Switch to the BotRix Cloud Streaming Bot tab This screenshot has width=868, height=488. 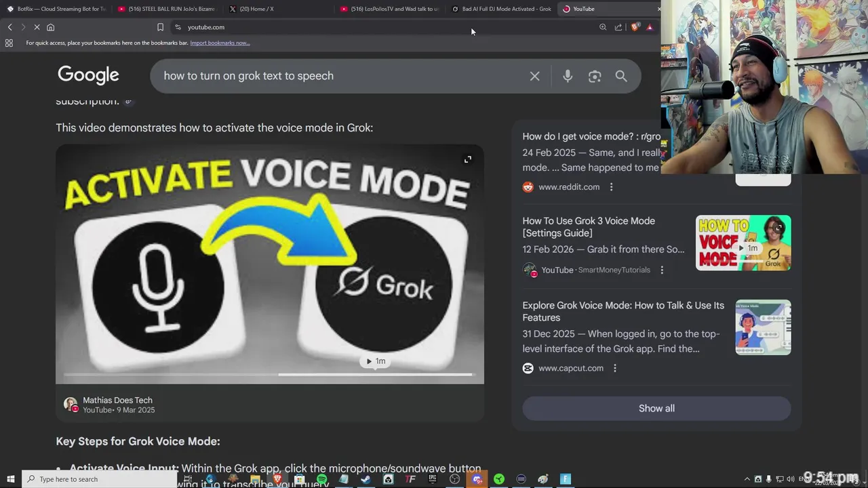click(56, 9)
